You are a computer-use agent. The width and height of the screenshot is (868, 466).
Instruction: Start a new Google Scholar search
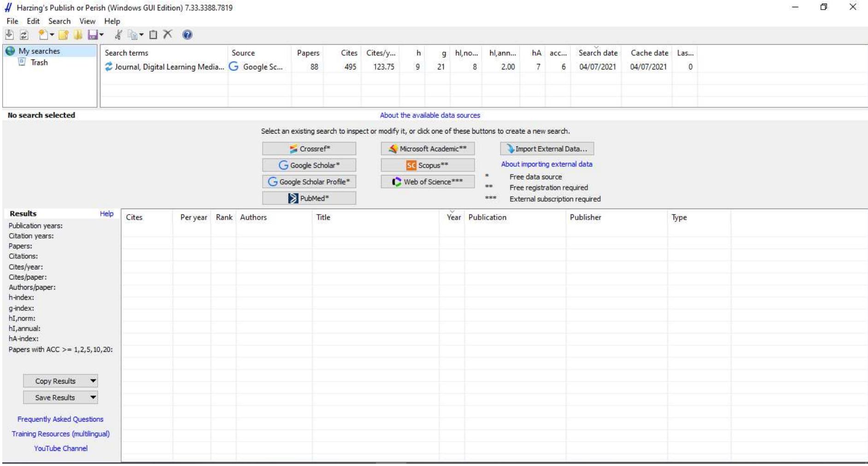click(309, 165)
